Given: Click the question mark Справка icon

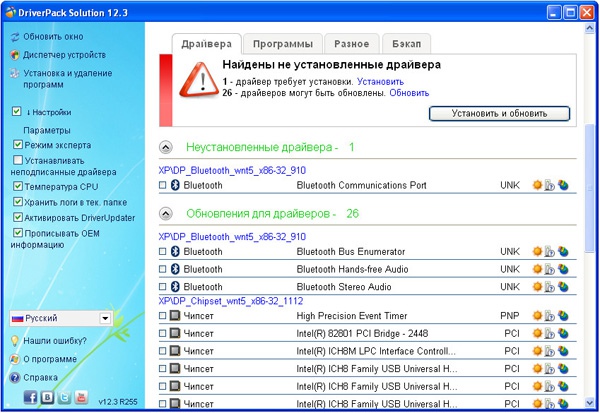Looking at the screenshot, I should (x=15, y=378).
